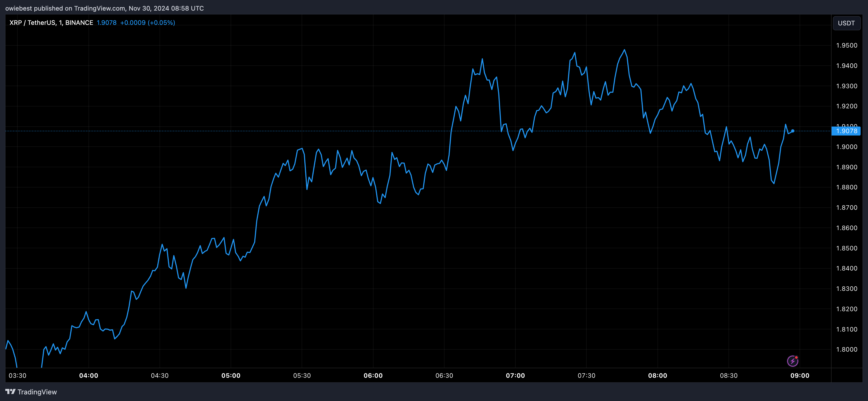Click the 06:30 time axis label
The height and width of the screenshot is (401, 868).
pyautogui.click(x=444, y=375)
